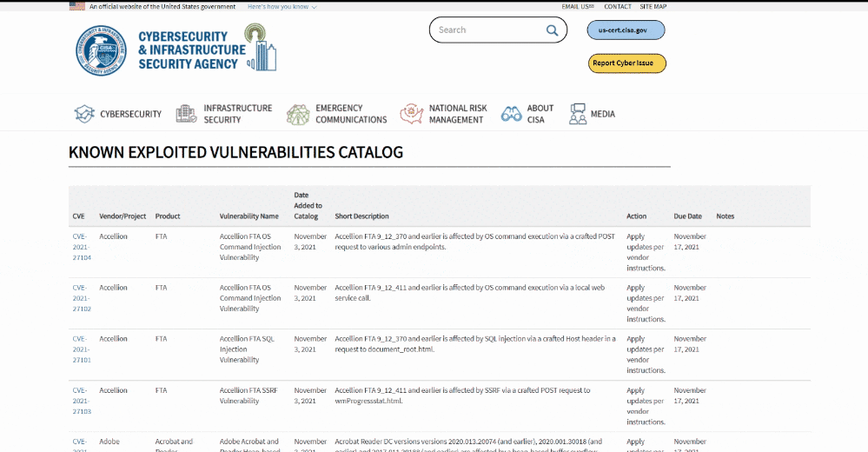Click description mentioning various admin endpoints
The height and width of the screenshot is (452, 868).
474,242
